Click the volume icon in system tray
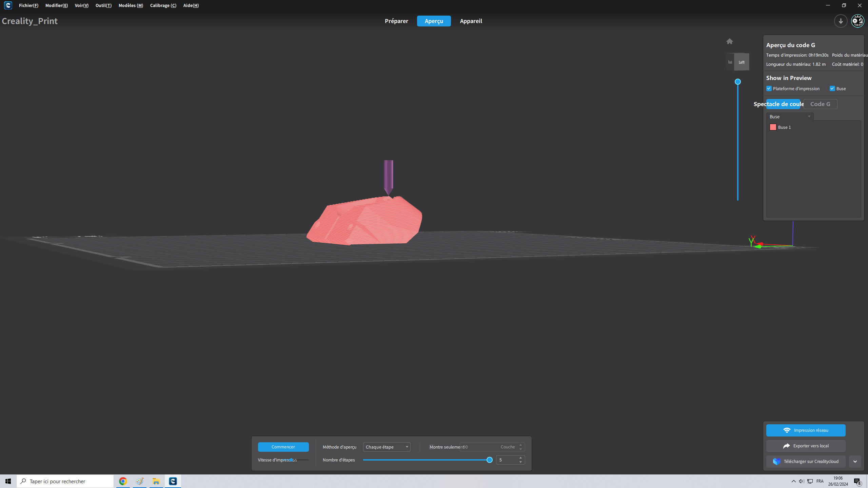This screenshot has width=868, height=488. (x=801, y=481)
